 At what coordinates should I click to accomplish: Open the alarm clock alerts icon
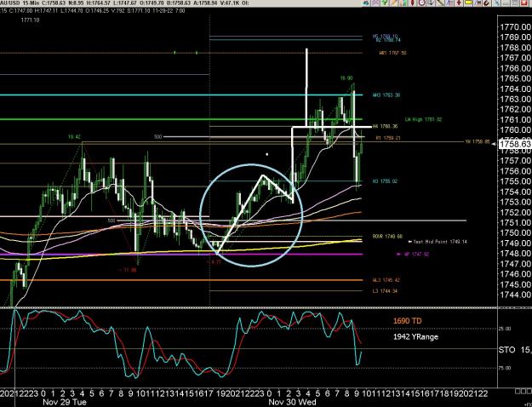click(421, 3)
